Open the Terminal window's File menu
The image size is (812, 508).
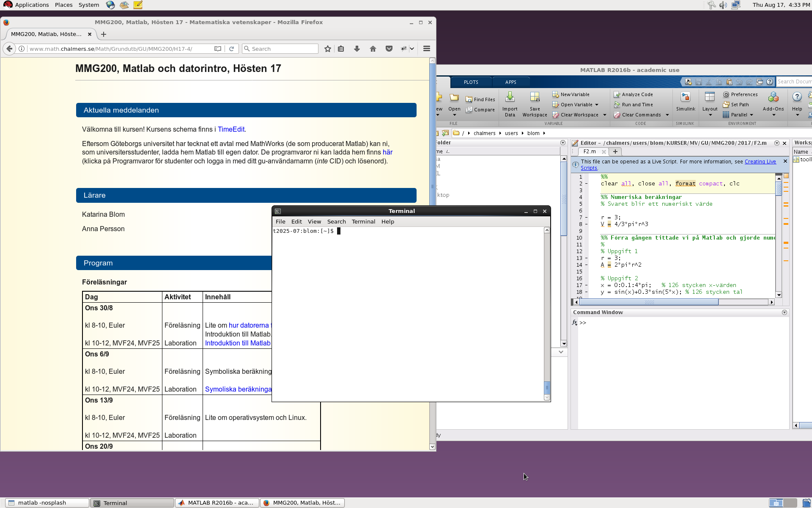[x=280, y=222]
